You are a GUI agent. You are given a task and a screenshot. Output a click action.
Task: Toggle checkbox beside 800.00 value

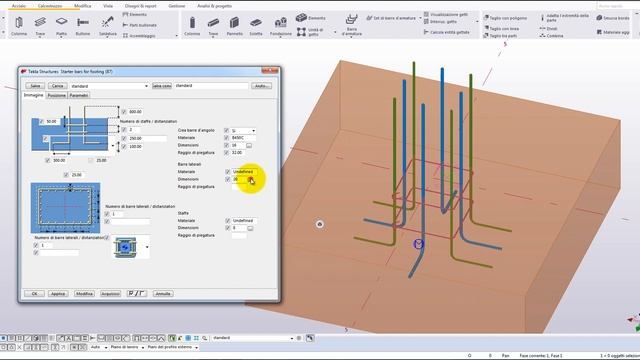(124, 111)
